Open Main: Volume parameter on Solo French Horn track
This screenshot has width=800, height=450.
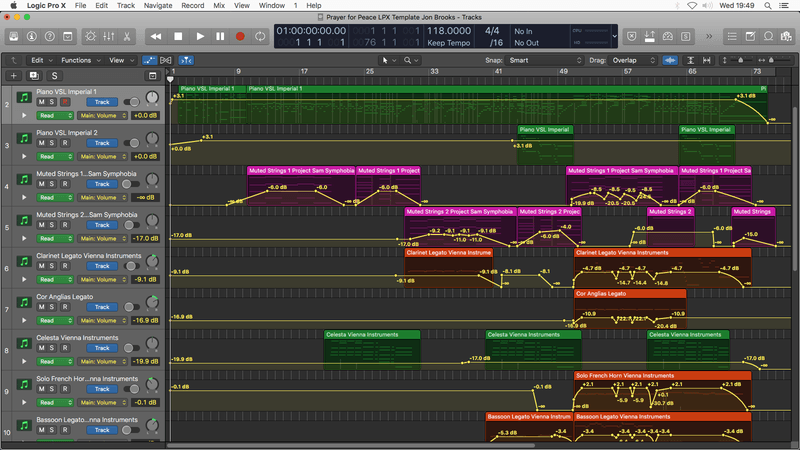tap(103, 402)
